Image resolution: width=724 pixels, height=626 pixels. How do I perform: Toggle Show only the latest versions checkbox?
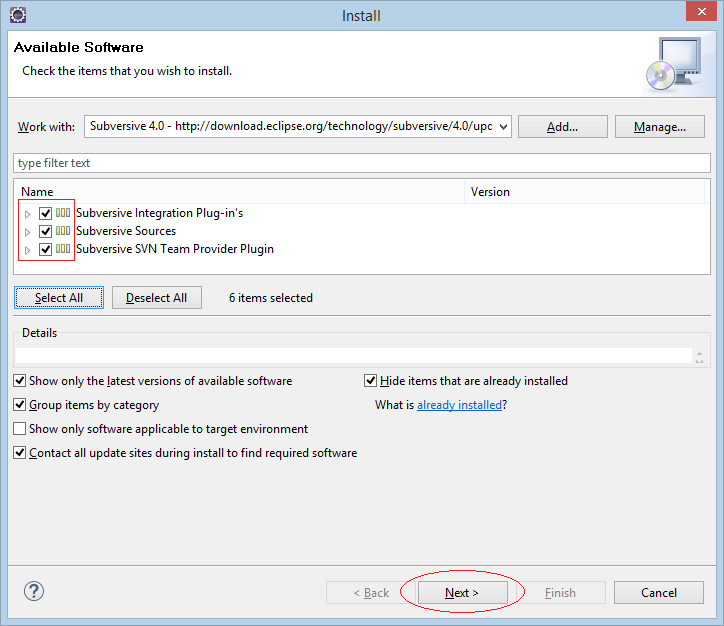coord(19,381)
